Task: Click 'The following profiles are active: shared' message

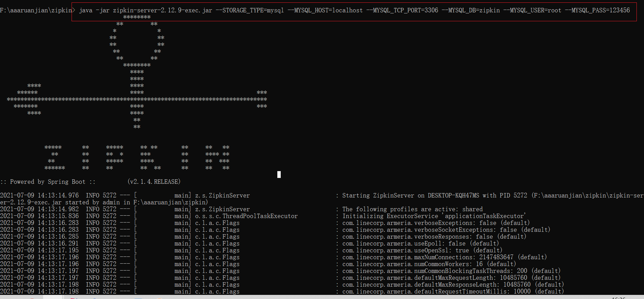Action: tap(413, 209)
